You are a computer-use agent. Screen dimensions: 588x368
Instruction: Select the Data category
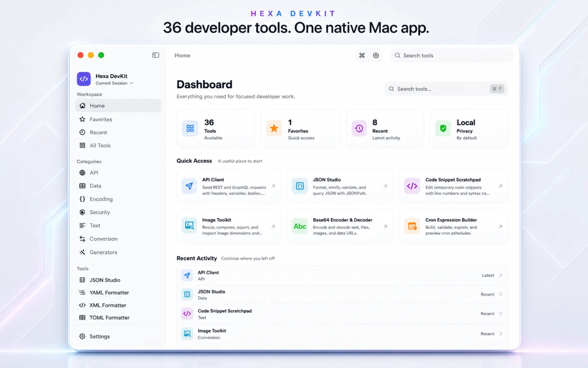coord(118,186)
